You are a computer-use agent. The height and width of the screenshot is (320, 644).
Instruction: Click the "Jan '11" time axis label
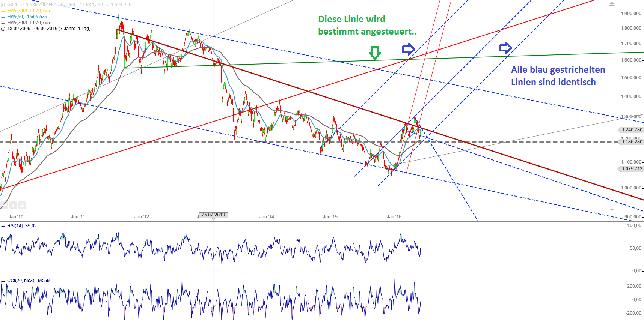(x=78, y=217)
